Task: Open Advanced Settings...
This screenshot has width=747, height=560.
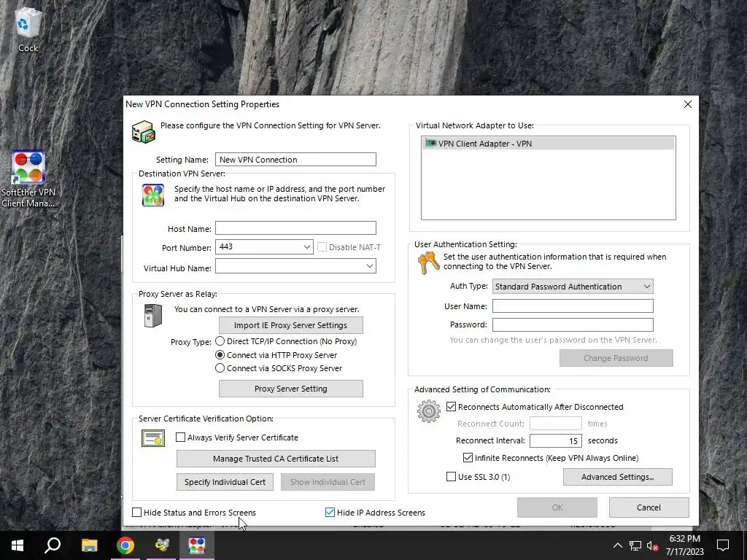Action: [x=617, y=477]
